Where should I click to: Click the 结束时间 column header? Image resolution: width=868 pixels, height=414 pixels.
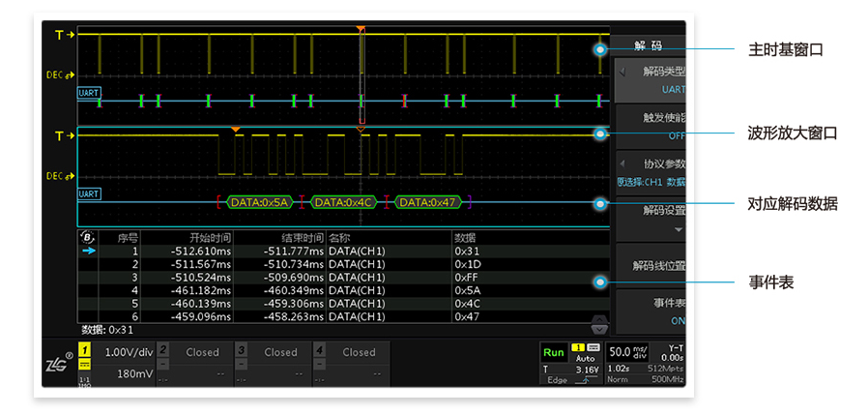point(303,238)
